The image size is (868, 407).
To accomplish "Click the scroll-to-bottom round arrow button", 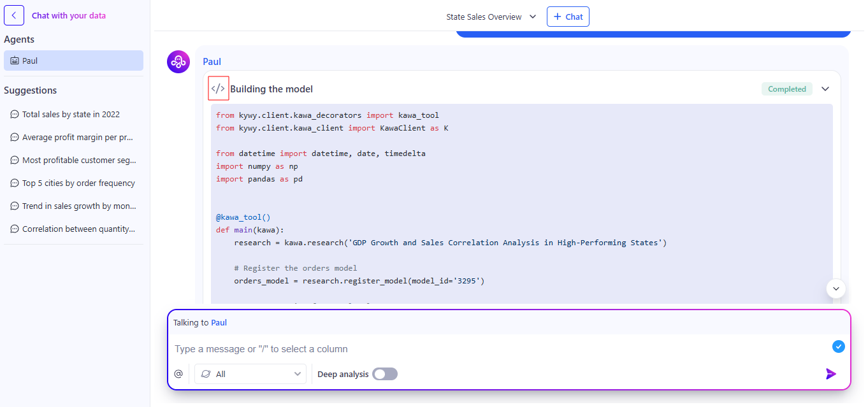I will pos(835,289).
